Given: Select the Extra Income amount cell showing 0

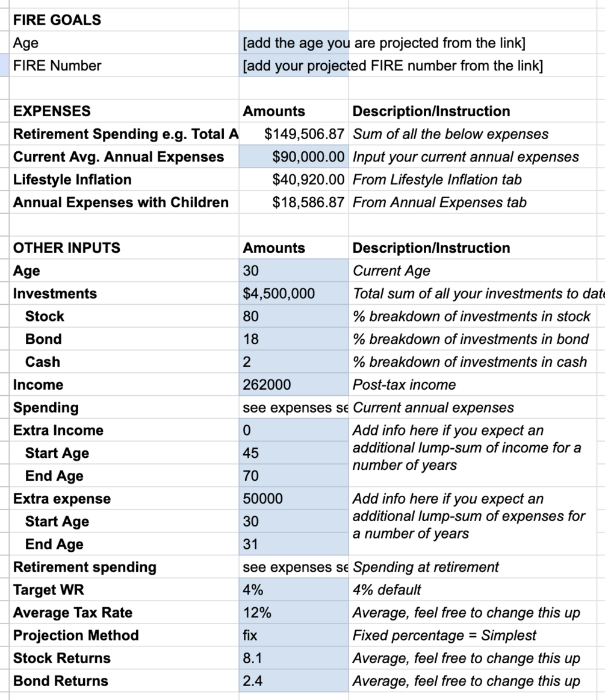Looking at the screenshot, I should [x=294, y=430].
